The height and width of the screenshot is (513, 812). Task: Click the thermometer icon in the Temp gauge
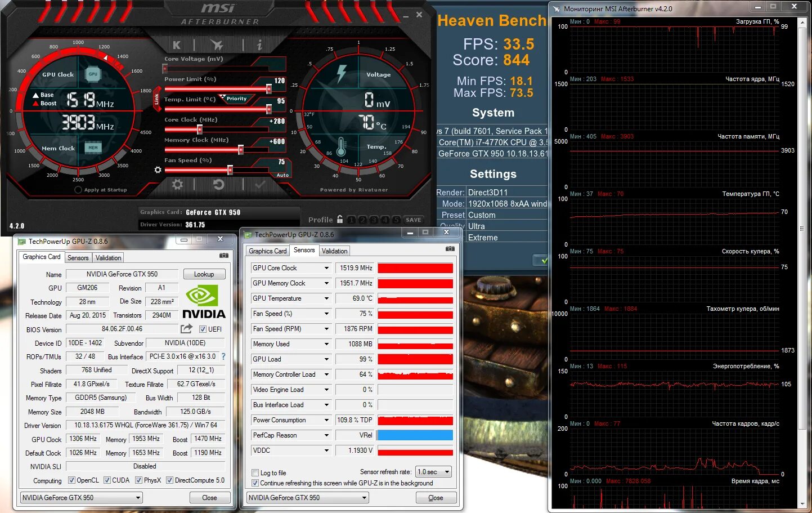[x=340, y=148]
